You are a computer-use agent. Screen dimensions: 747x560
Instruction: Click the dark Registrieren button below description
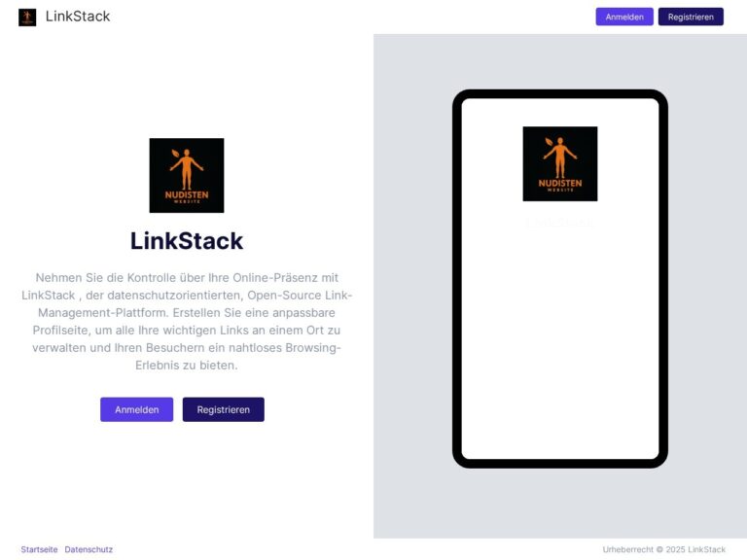[x=224, y=409]
